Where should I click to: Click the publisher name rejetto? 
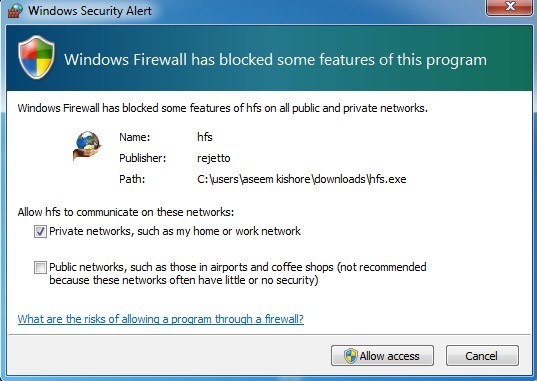pos(214,158)
